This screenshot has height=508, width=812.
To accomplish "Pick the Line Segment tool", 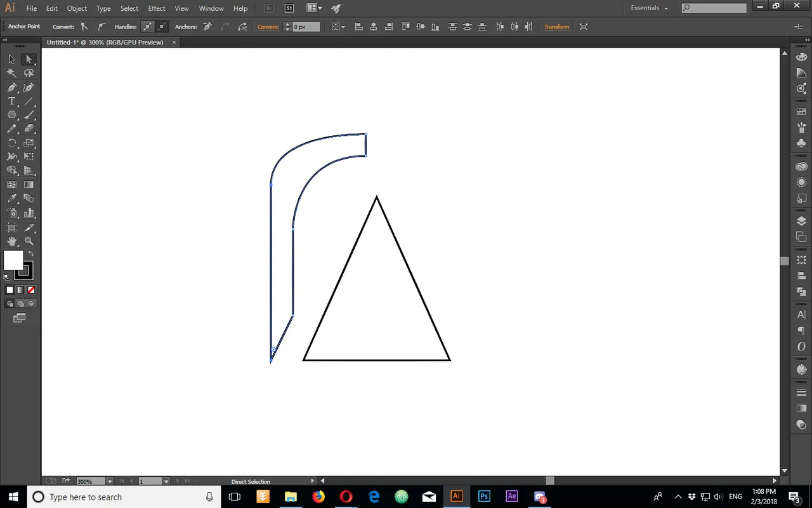I will coord(29,102).
